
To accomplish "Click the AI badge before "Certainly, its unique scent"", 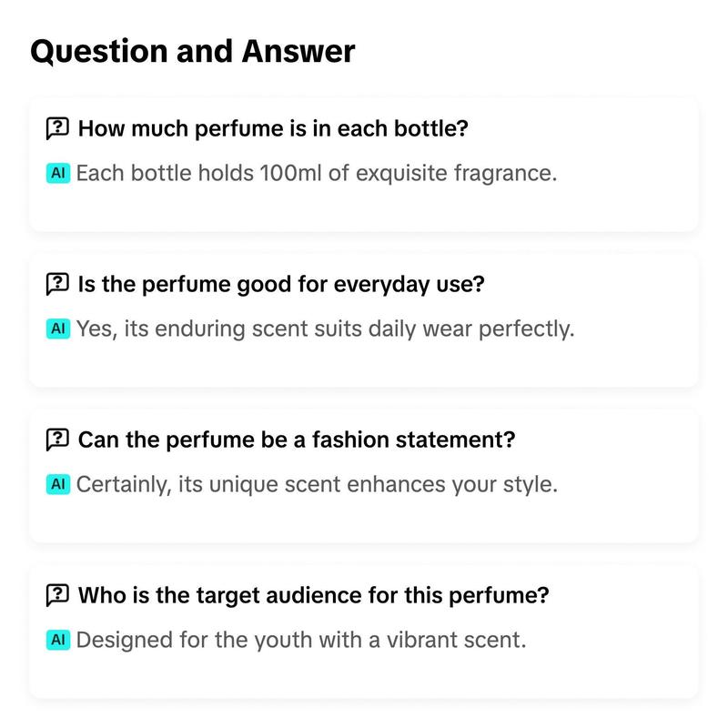I will 58,484.
